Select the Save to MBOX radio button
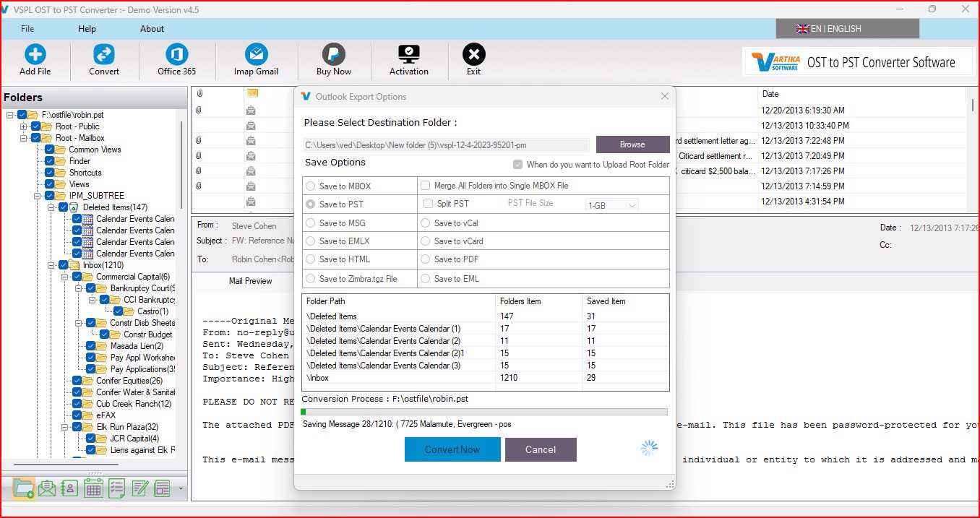Viewport: 980px width, 518px height. pos(311,186)
